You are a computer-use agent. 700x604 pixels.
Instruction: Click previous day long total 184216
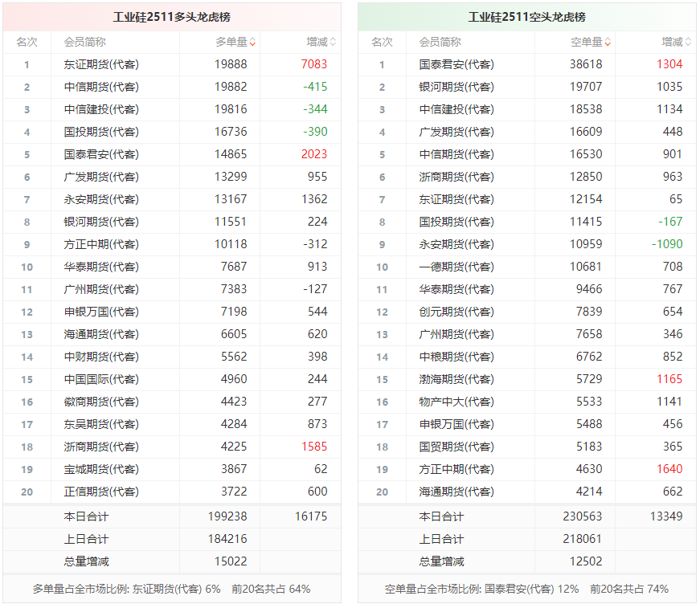pyautogui.click(x=227, y=539)
